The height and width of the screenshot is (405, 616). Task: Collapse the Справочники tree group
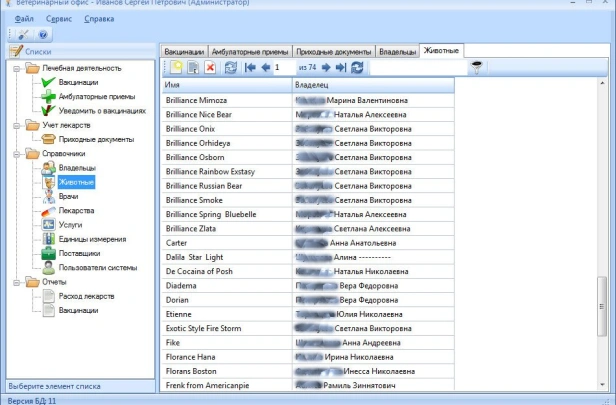(17, 154)
